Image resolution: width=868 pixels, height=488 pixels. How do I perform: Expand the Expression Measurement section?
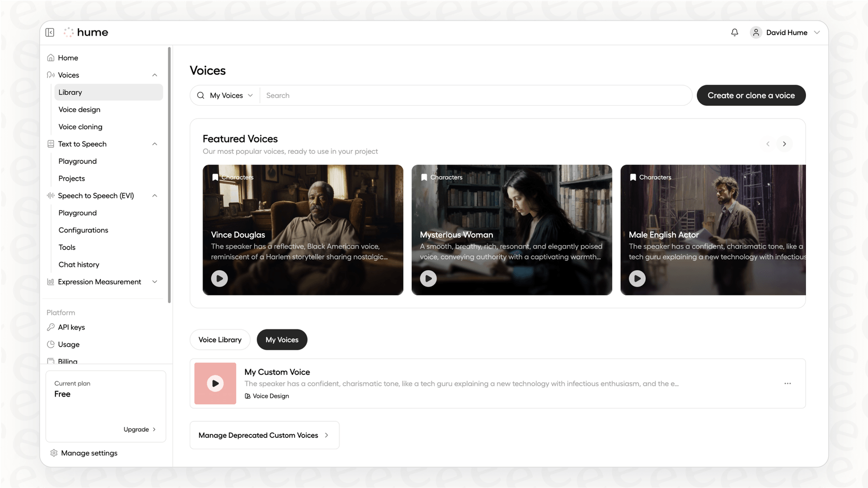click(154, 282)
